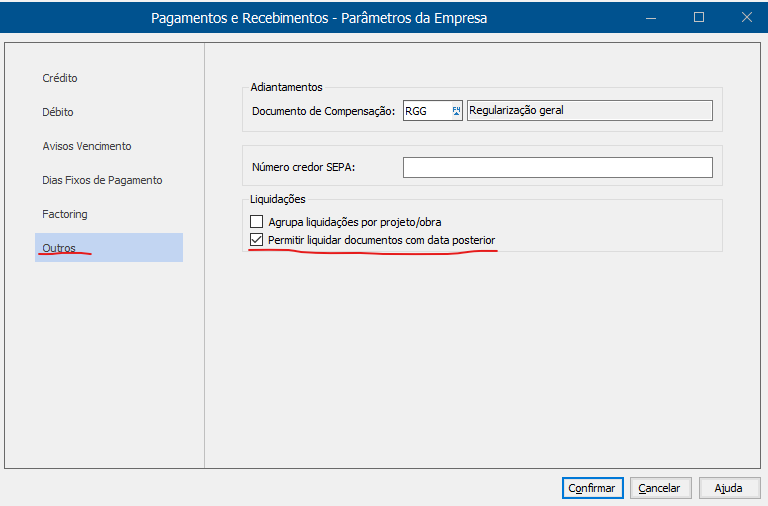Close the Pagamentos e Recebimentos dialog

coord(746,17)
